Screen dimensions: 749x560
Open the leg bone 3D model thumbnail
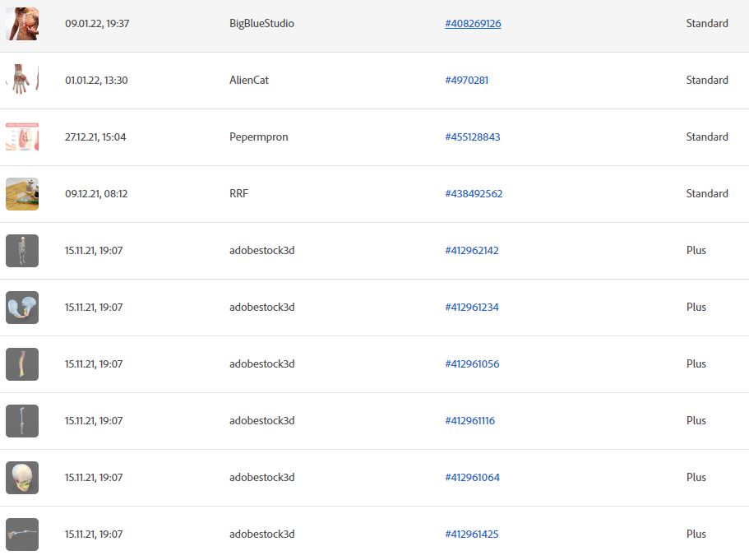pyautogui.click(x=22, y=420)
